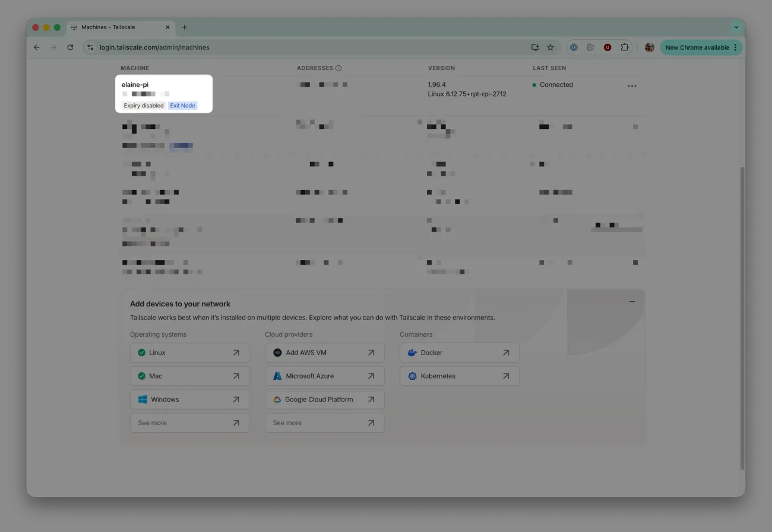
Task: See more cloud providers
Action: 324,423
